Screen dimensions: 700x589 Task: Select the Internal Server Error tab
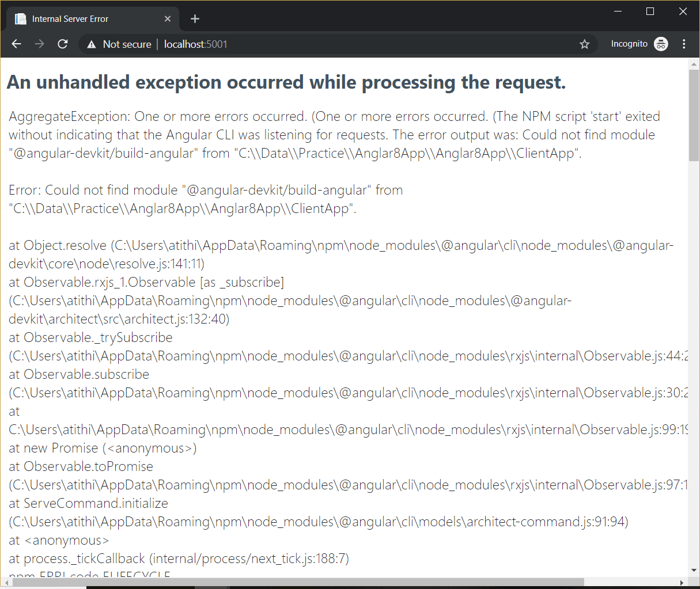click(86, 18)
